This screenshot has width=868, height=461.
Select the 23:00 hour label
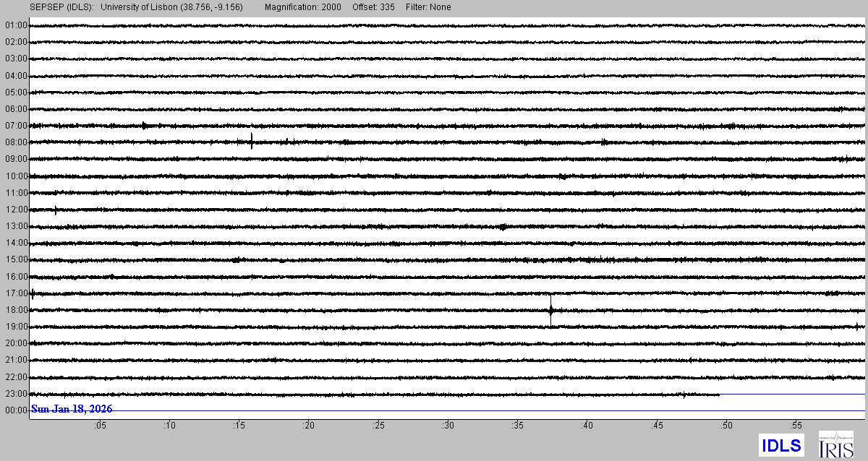[x=16, y=394]
